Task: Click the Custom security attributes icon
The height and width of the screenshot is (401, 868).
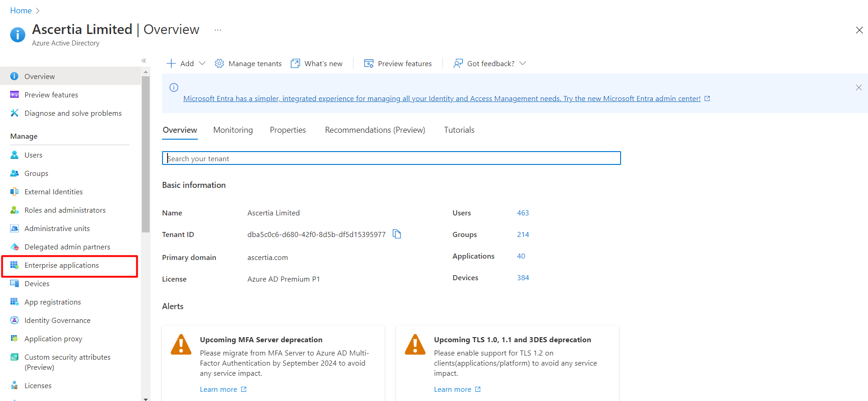Action: [14, 357]
